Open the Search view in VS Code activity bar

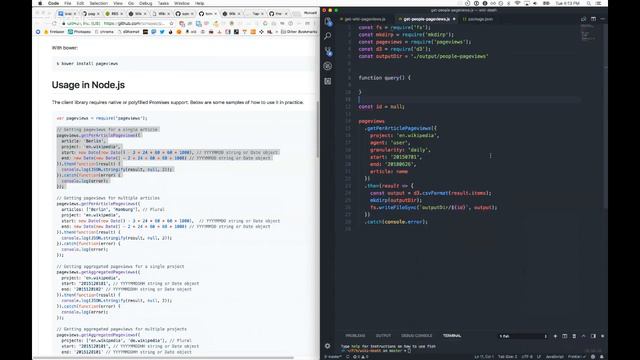click(x=328, y=36)
